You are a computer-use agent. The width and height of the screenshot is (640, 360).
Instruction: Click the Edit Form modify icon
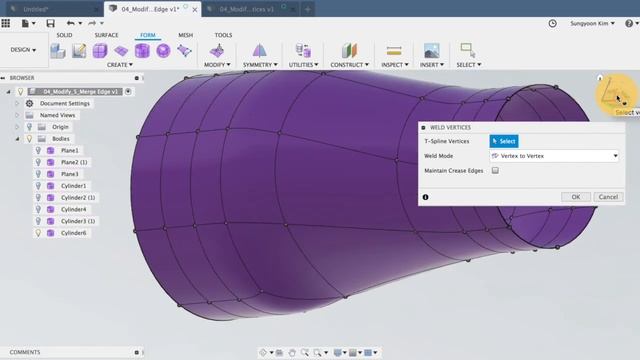(217, 51)
